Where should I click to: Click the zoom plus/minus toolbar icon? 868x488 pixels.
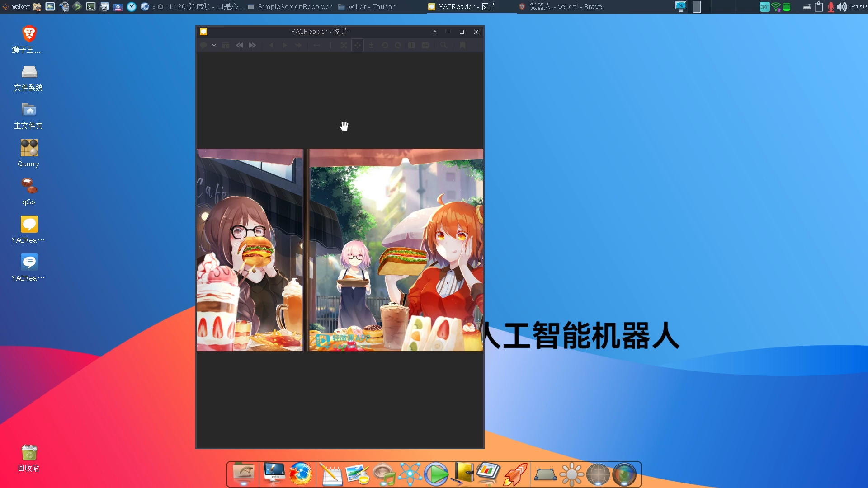click(371, 45)
